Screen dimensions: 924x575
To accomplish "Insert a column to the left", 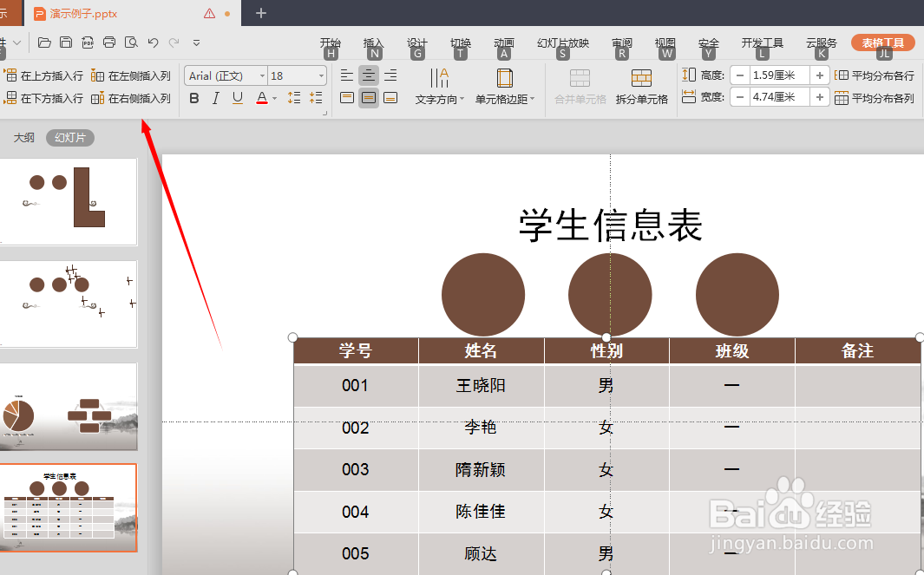I will (130, 75).
